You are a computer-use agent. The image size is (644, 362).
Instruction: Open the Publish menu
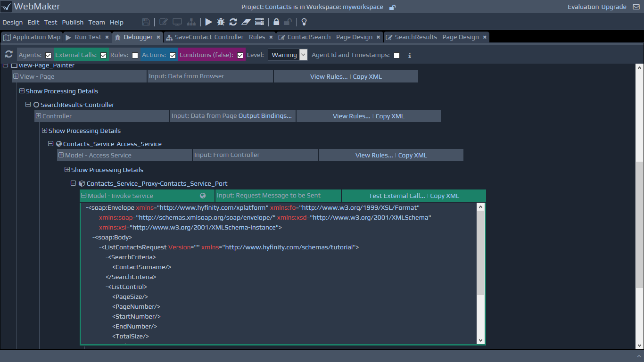(x=73, y=22)
